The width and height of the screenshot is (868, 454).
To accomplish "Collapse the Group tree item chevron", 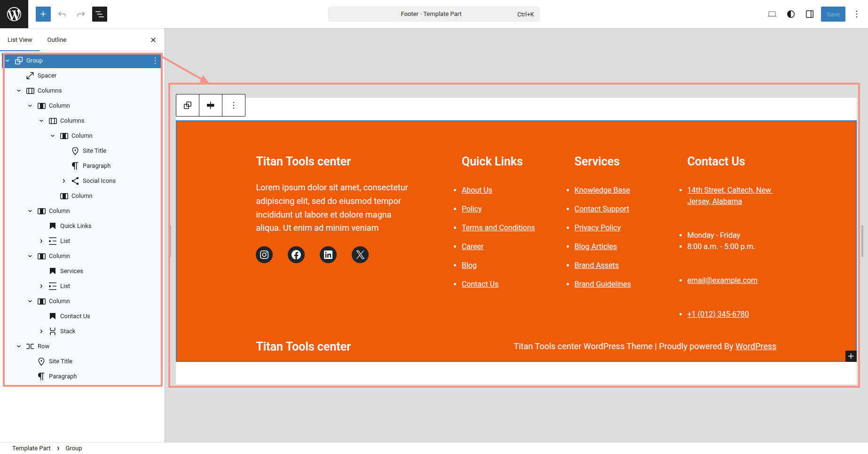I will pos(8,61).
